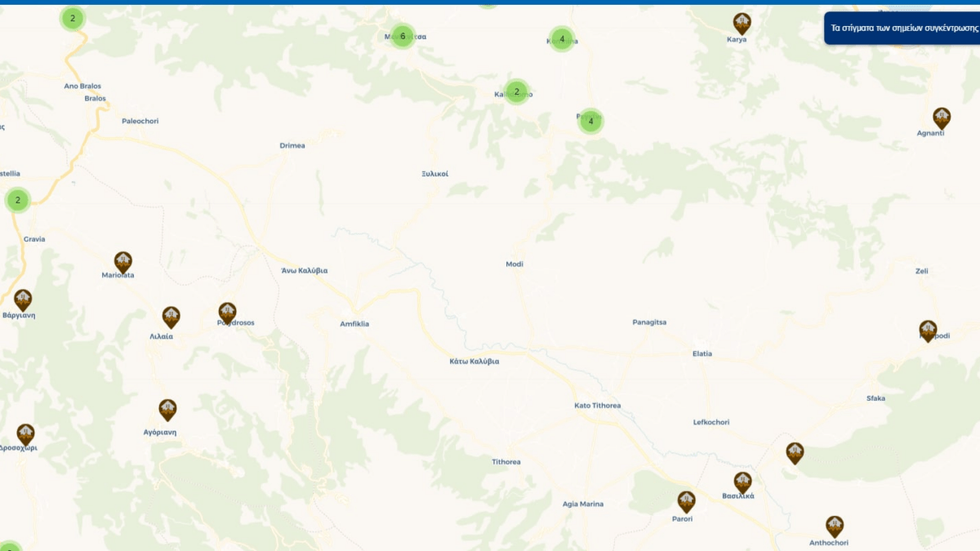Select the brown pin at Agnanti
This screenshot has width=980, height=551.
pos(942,118)
